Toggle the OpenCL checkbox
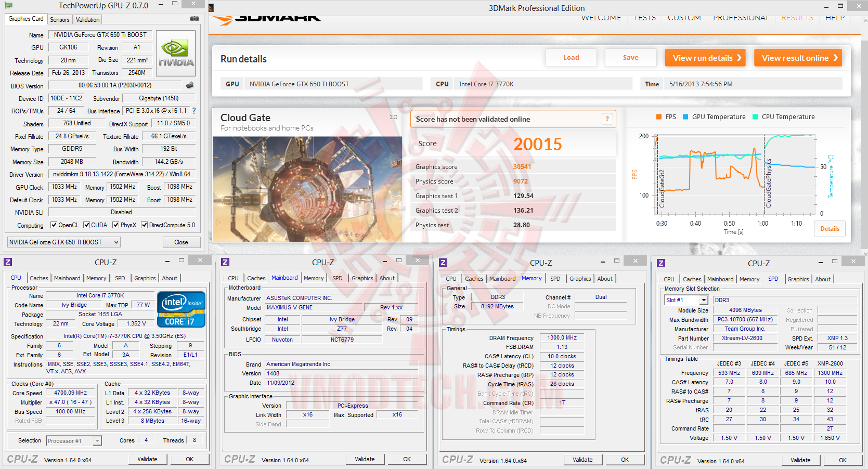 pyautogui.click(x=54, y=225)
